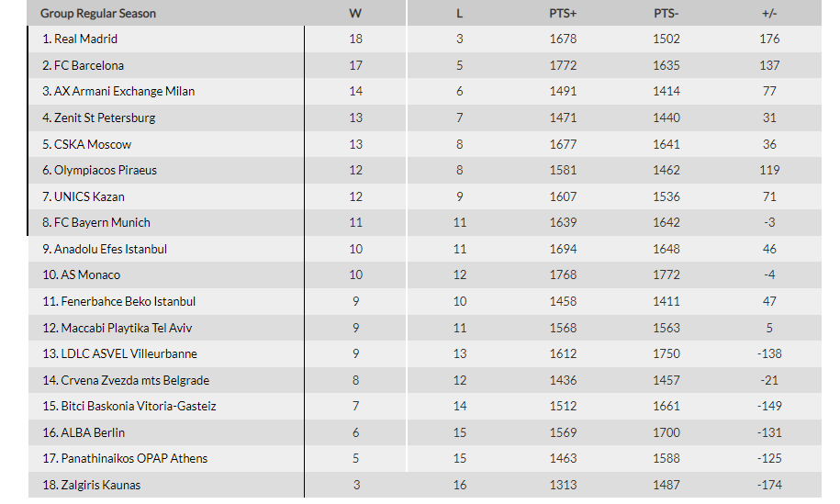The height and width of the screenshot is (504, 840).
Task: Select Anadolu Efes Istanbul entry
Action: pyautogui.click(x=110, y=249)
